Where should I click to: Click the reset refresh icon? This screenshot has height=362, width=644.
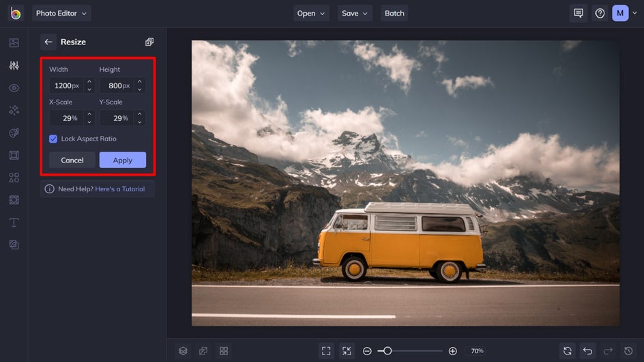(x=567, y=351)
